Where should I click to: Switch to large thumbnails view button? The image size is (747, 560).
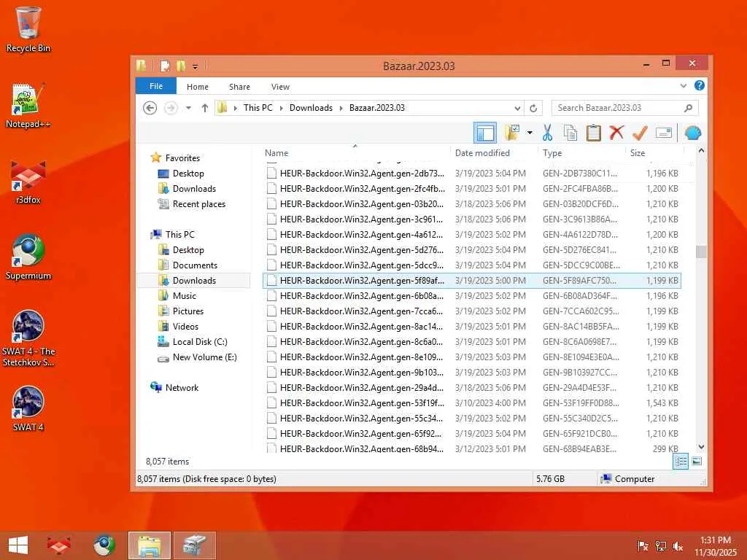[x=697, y=461]
